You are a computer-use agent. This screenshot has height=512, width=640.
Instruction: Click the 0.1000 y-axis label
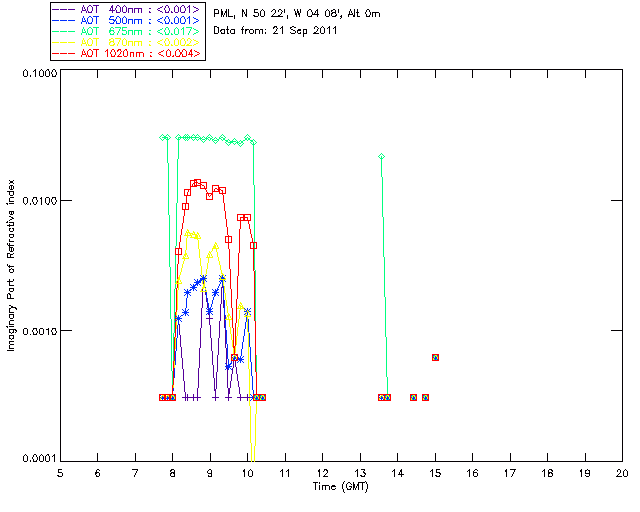pos(40,73)
